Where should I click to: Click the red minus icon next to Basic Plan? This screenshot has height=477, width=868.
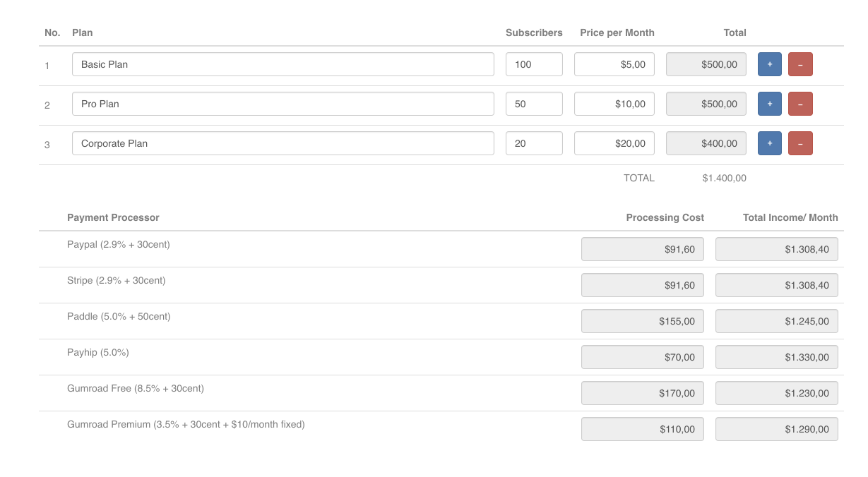click(800, 64)
